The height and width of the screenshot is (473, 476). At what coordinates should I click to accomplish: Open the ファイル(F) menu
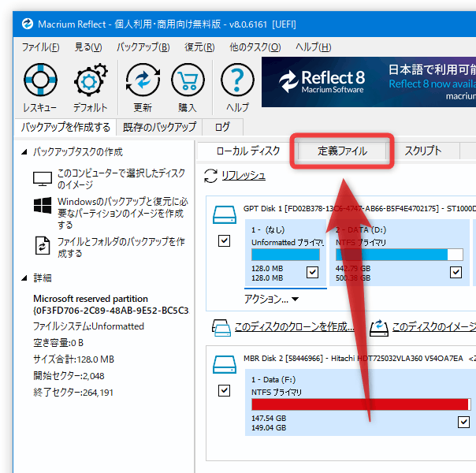(40, 47)
